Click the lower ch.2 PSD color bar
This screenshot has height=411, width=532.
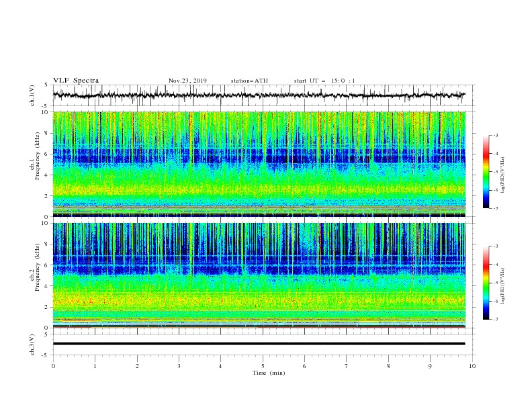point(486,283)
